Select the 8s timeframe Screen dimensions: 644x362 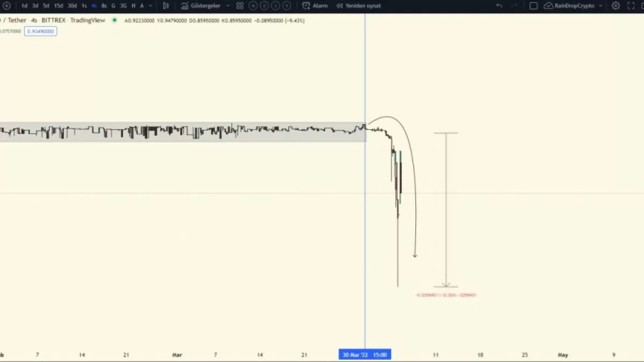tap(104, 6)
